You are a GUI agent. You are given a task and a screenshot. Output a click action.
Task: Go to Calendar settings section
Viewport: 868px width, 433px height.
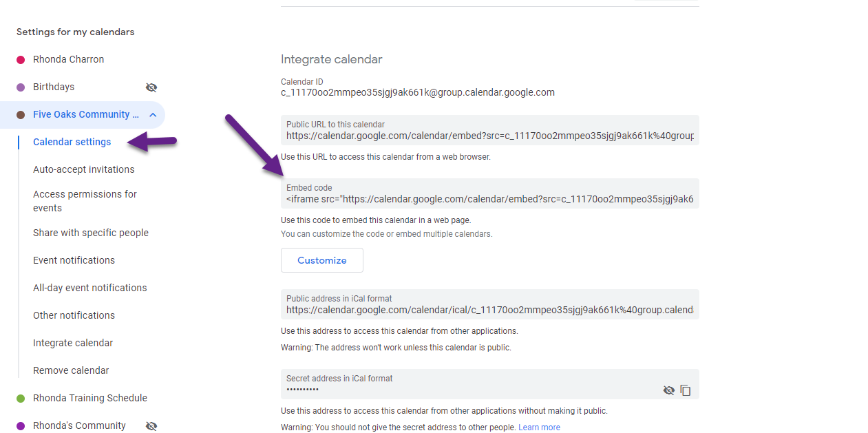click(x=72, y=142)
